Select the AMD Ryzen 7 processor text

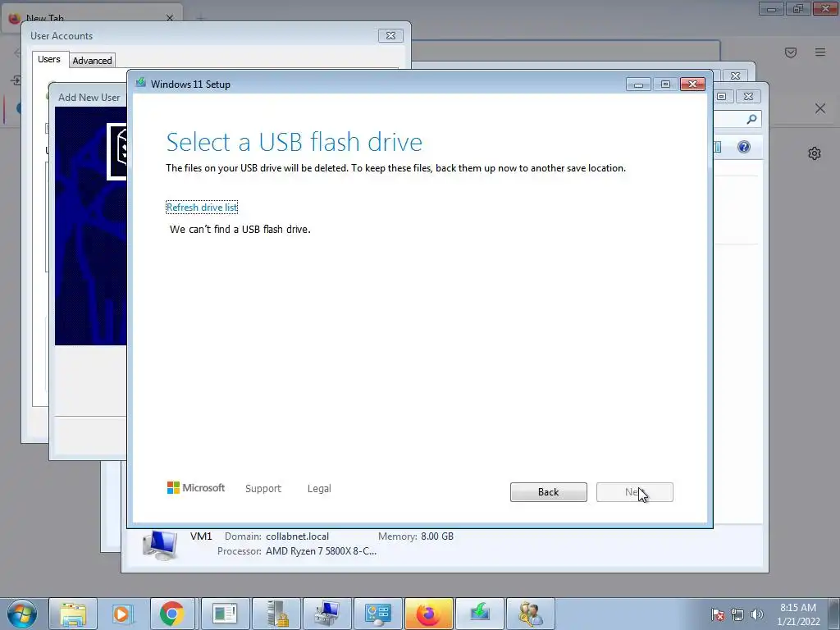[321, 551]
